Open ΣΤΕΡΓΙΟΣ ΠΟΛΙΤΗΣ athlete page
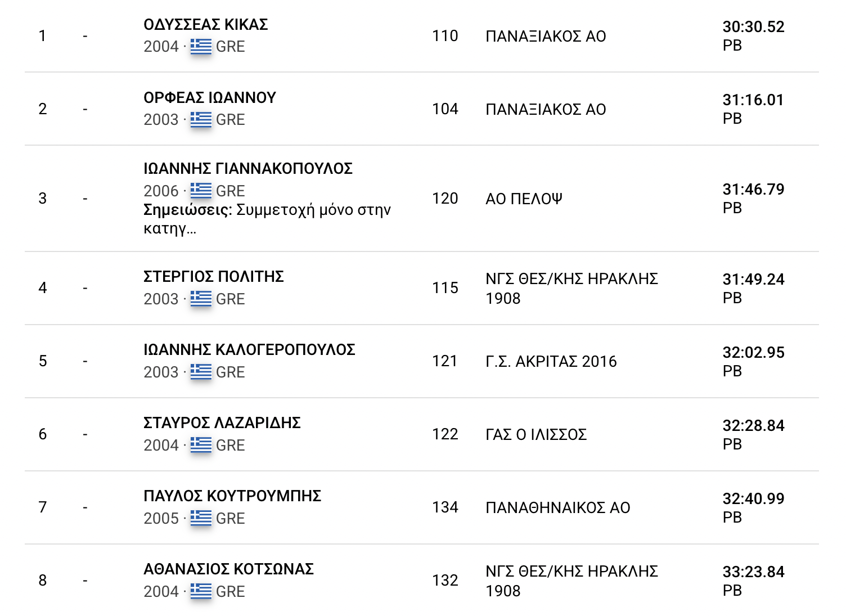This screenshot has width=846, height=616. pos(214,277)
